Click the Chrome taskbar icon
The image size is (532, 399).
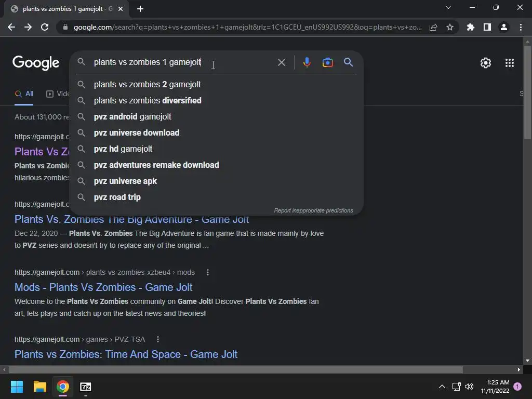63,387
